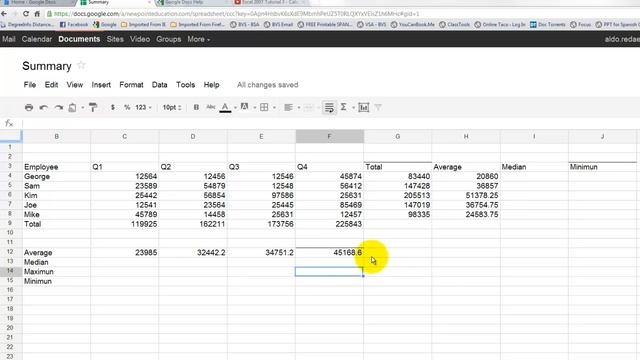Click the merge cells icon
Image resolution: width=640 pixels, height=360 pixels.
309,107
